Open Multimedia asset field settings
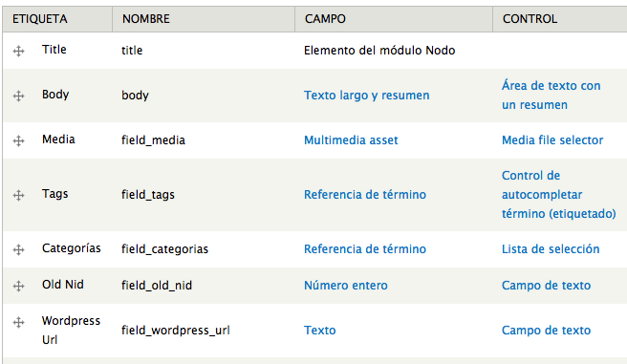The height and width of the screenshot is (364, 627). [x=351, y=140]
